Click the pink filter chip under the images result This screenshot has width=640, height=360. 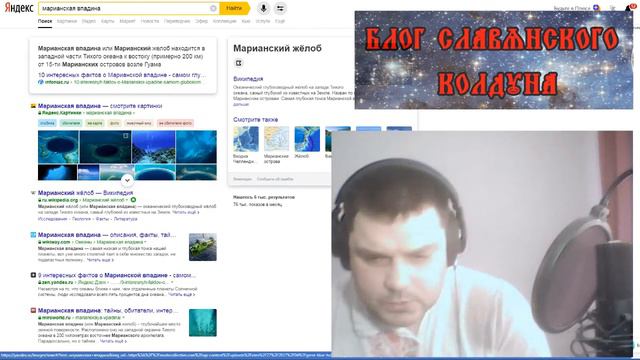175,123
